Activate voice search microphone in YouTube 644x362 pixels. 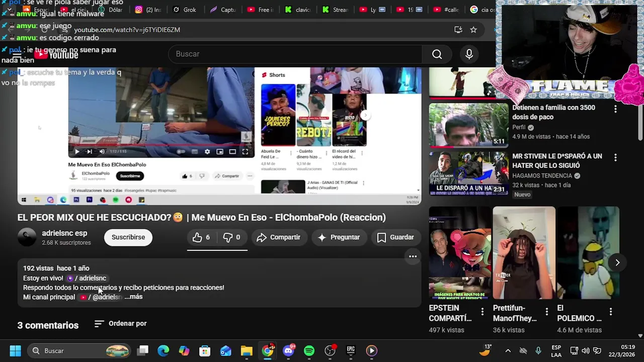[469, 54]
